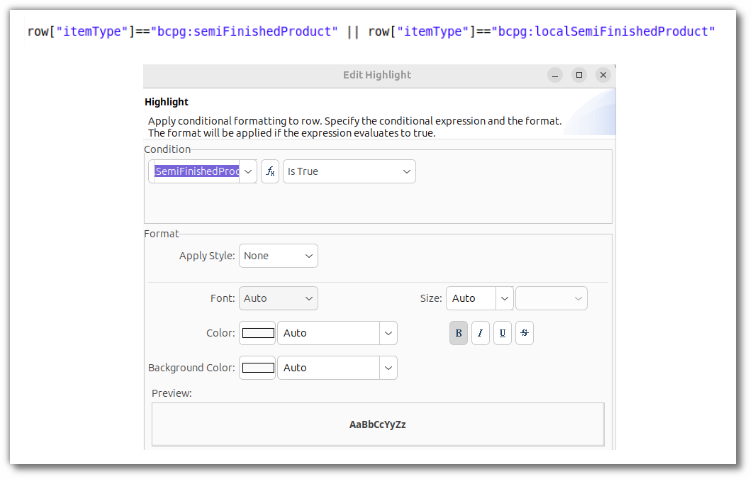The width and height of the screenshot is (752, 480).
Task: Maximize the Edit Highlight dialog
Action: tap(579, 75)
